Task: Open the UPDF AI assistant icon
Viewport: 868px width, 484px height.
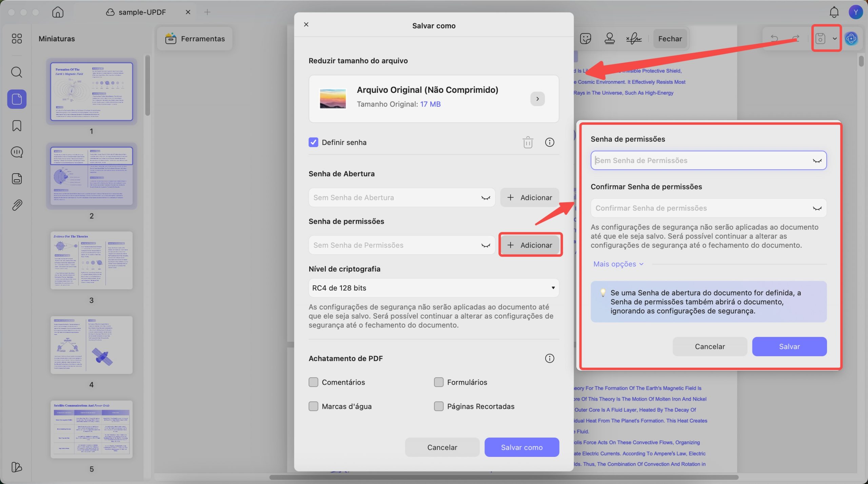Action: point(851,39)
